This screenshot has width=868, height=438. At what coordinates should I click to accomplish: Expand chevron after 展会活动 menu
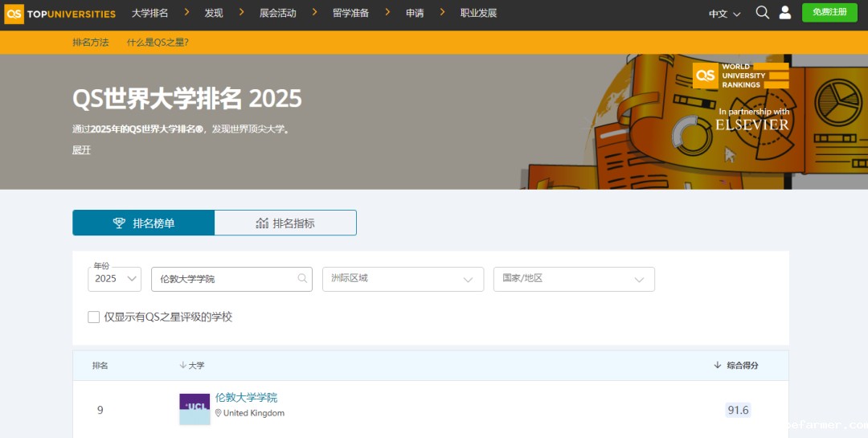point(314,11)
